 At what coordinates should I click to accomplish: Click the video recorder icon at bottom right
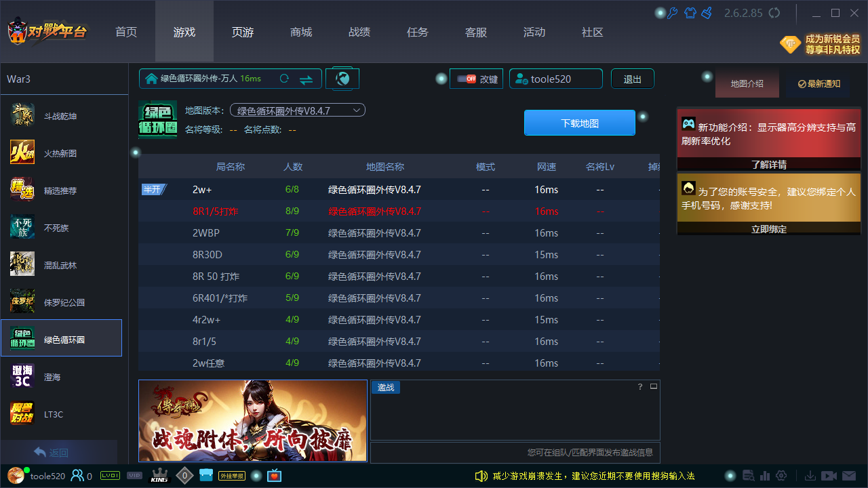829,475
